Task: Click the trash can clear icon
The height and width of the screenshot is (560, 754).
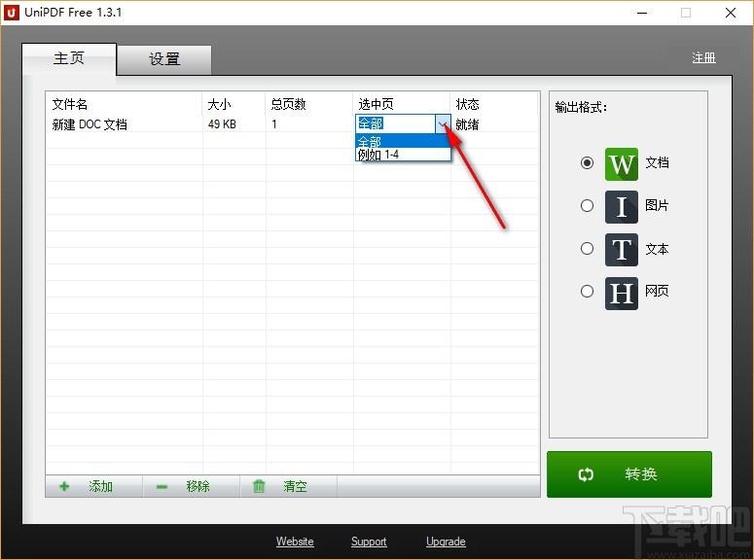Action: [259, 486]
